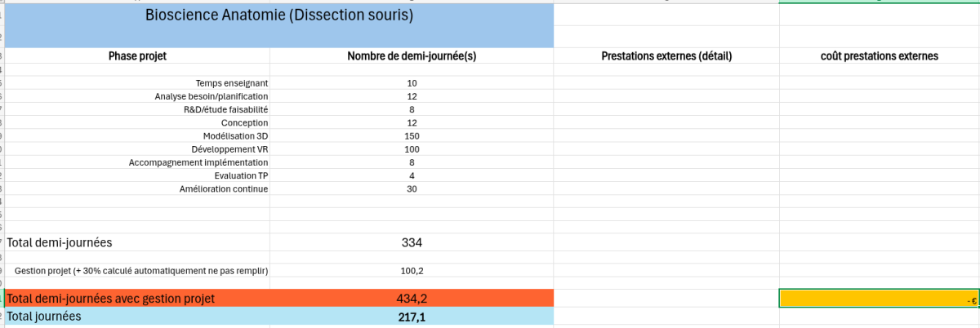Viewport: 980px width, 328px height.
Task: Click the "Prestations externes (détail)" header cell
Action: 666,56
